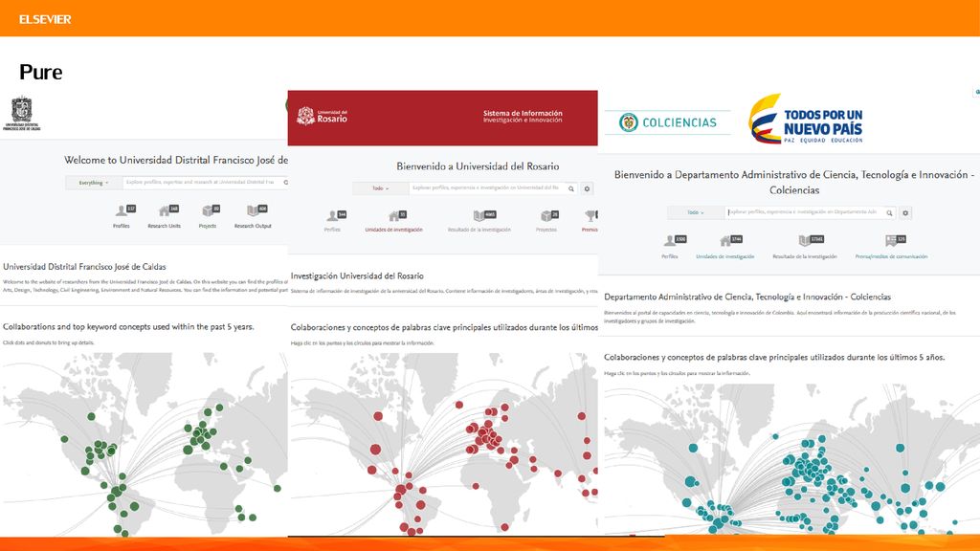Viewport: 980px width, 551px height.
Task: Open Research Output icon in Universidad Distrital portal
Action: (256, 211)
